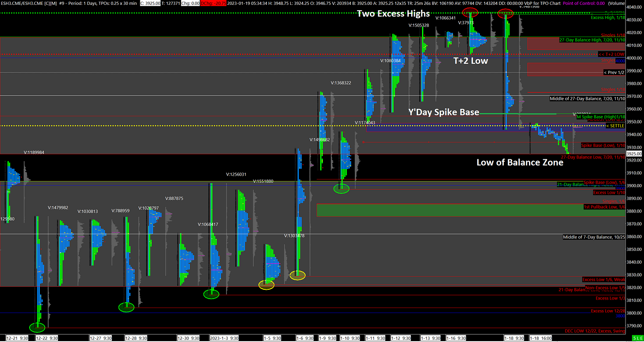Click 3850.00 on the price scale
Image resolution: width=644 pixels, height=342 pixels.
635,249
